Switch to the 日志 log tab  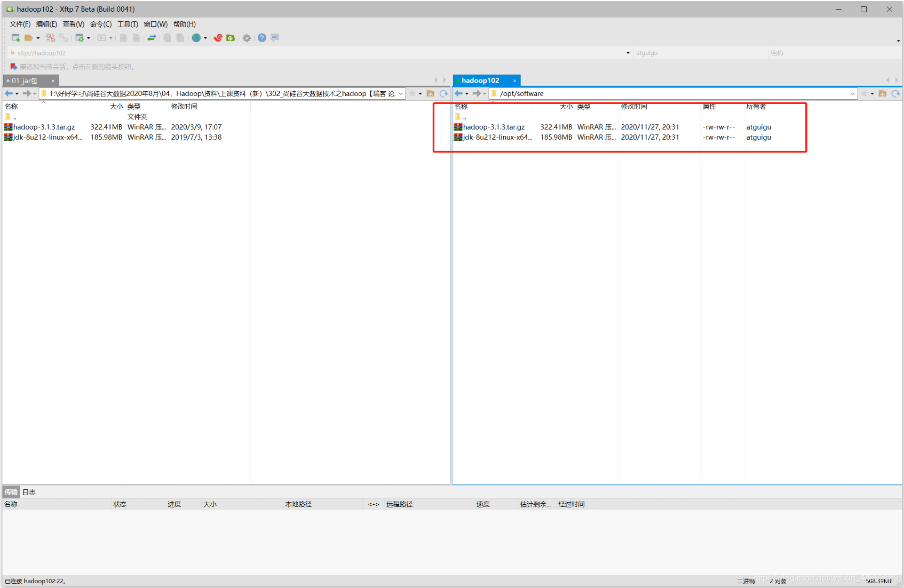point(29,492)
